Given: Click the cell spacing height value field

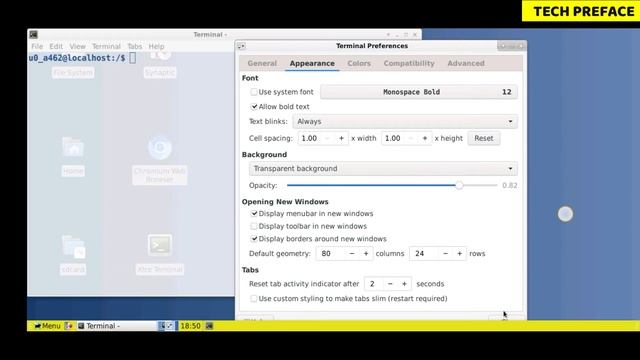Looking at the screenshot, I should [393, 138].
